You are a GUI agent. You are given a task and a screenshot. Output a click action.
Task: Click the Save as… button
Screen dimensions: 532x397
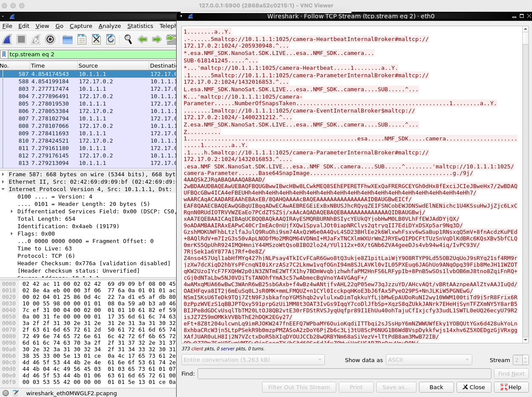coord(396,387)
